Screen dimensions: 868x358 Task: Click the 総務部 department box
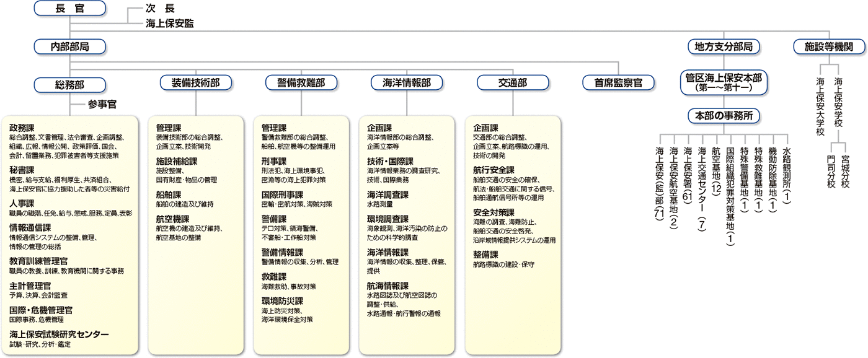click(x=69, y=83)
